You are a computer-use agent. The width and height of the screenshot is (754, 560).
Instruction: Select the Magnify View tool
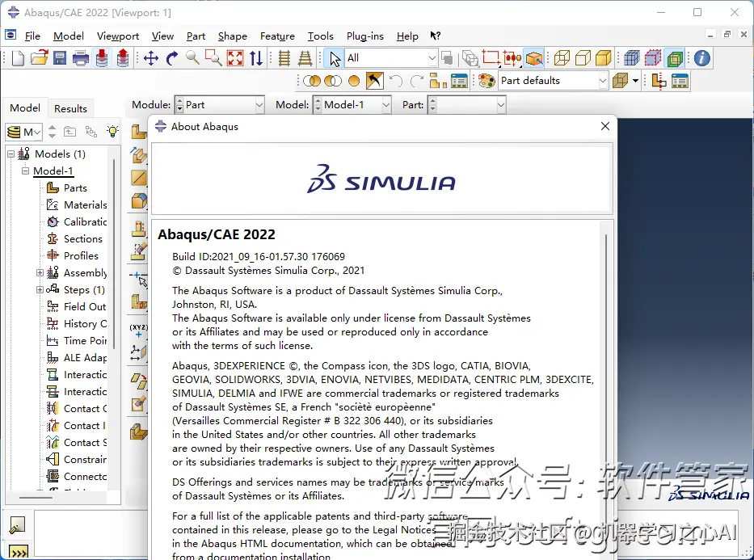click(x=193, y=58)
